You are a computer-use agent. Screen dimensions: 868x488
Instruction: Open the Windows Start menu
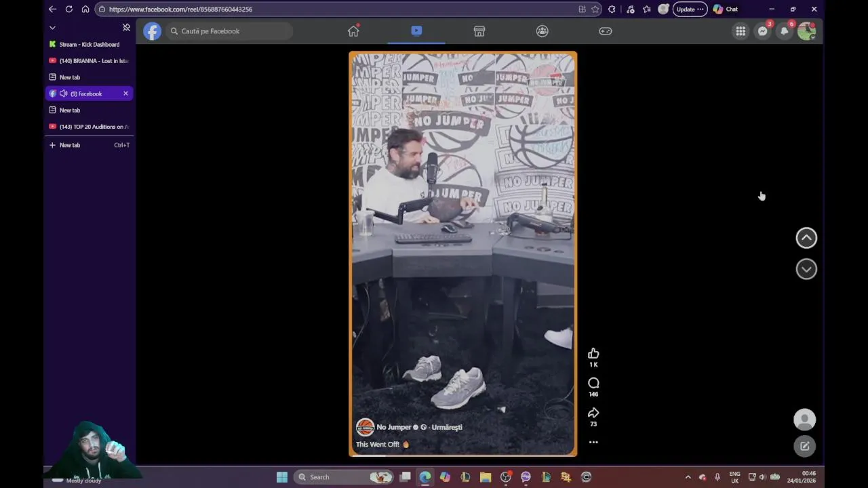pyautogui.click(x=282, y=477)
